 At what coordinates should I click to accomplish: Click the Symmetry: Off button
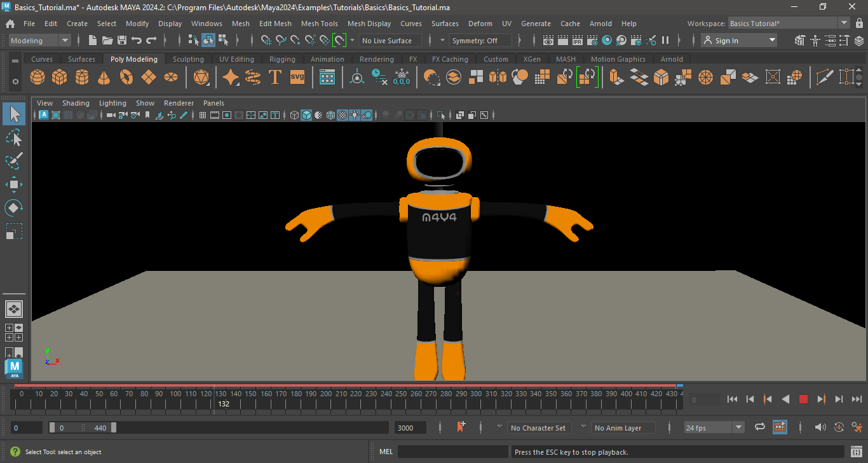coord(480,40)
